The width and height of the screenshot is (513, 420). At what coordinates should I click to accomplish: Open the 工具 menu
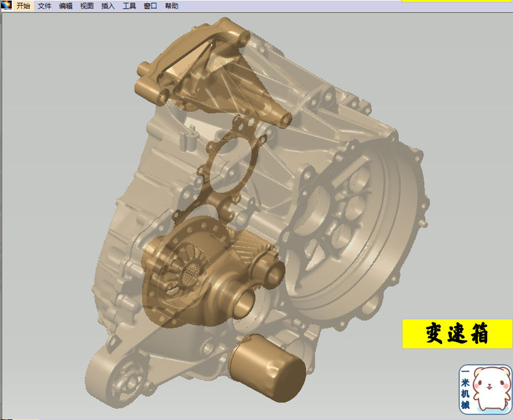pos(129,6)
